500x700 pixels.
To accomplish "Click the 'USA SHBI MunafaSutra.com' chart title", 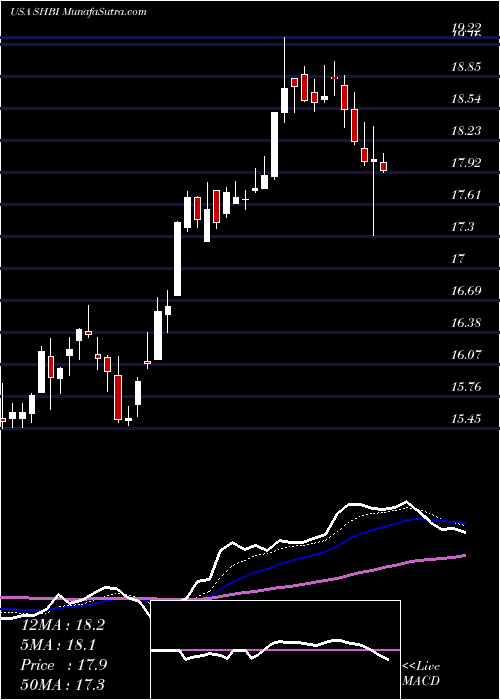I will (79, 12).
